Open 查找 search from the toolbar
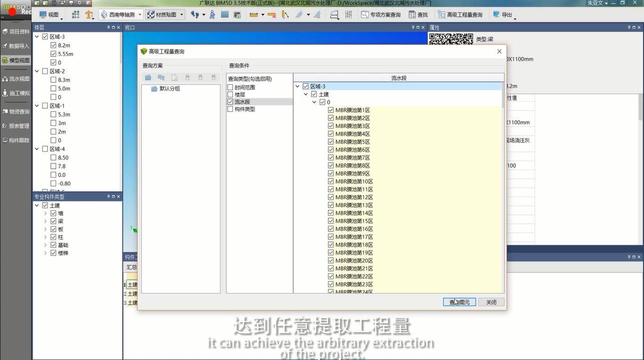The image size is (644, 360). [x=418, y=15]
